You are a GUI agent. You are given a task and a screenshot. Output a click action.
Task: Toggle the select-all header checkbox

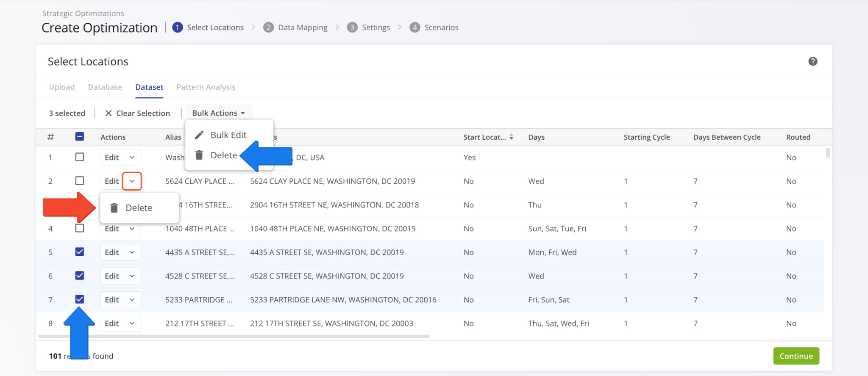tap(79, 136)
